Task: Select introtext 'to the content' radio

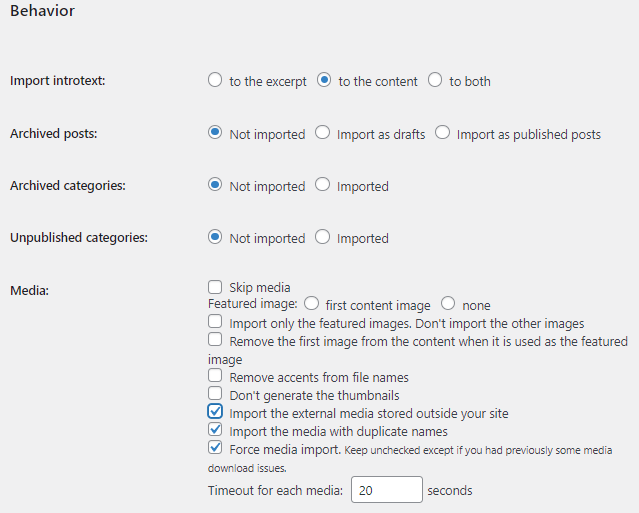Action: [x=324, y=80]
